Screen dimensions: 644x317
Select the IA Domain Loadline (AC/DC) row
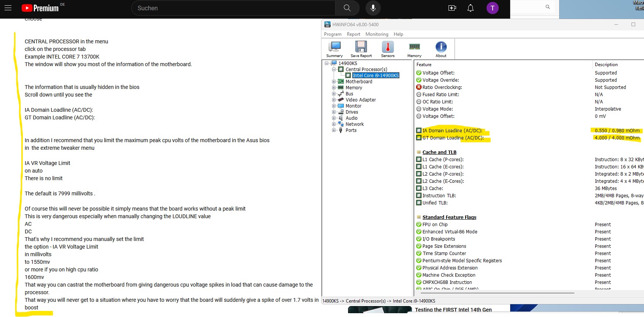(530, 131)
